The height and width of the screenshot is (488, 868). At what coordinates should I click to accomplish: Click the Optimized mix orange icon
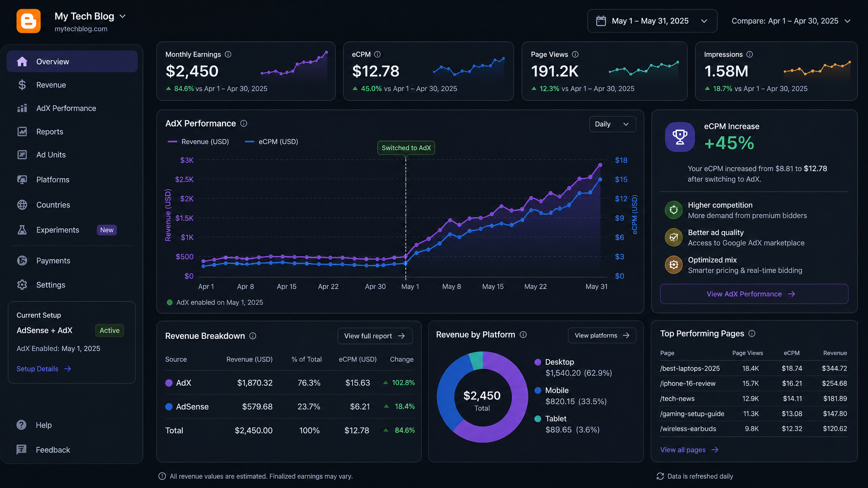coord(674,265)
